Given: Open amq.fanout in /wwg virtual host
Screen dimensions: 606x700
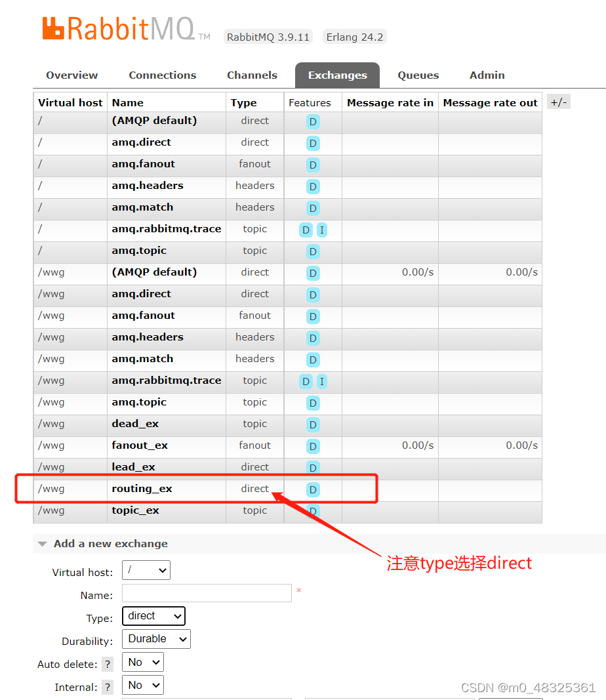Looking at the screenshot, I should coord(143,315).
